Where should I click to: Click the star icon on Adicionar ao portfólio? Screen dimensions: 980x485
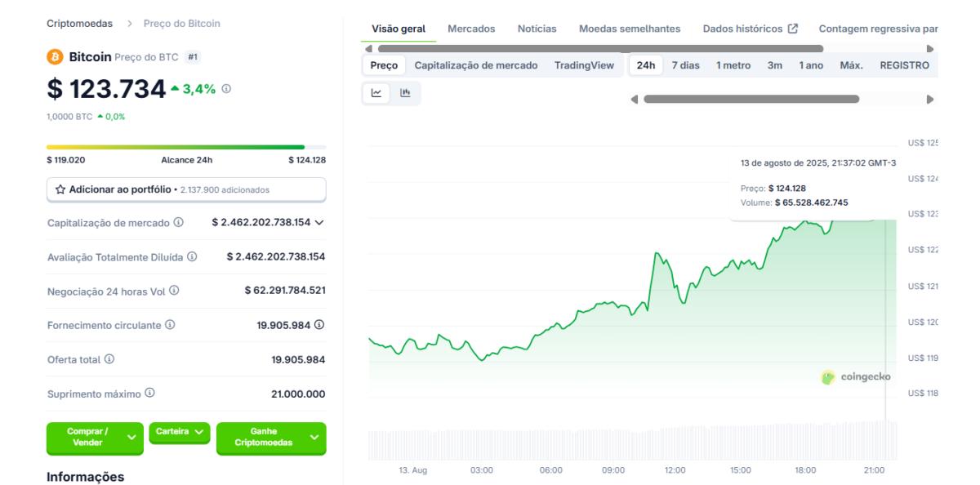tap(60, 189)
